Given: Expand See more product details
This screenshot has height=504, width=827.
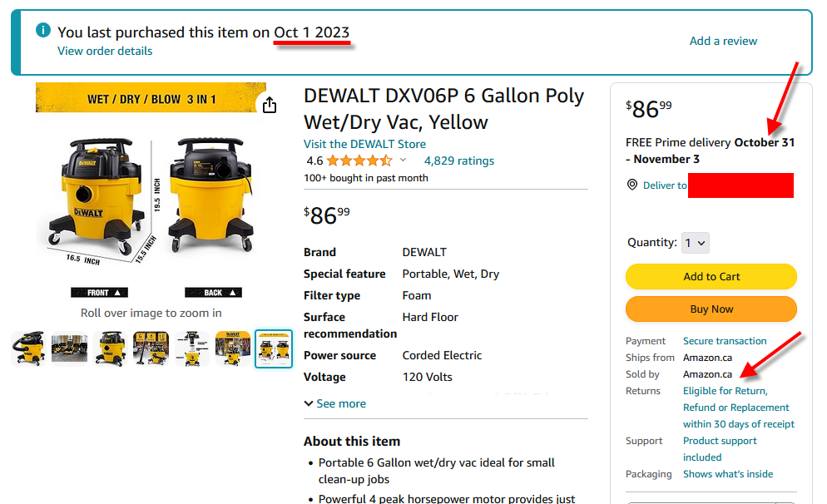Looking at the screenshot, I should (335, 403).
